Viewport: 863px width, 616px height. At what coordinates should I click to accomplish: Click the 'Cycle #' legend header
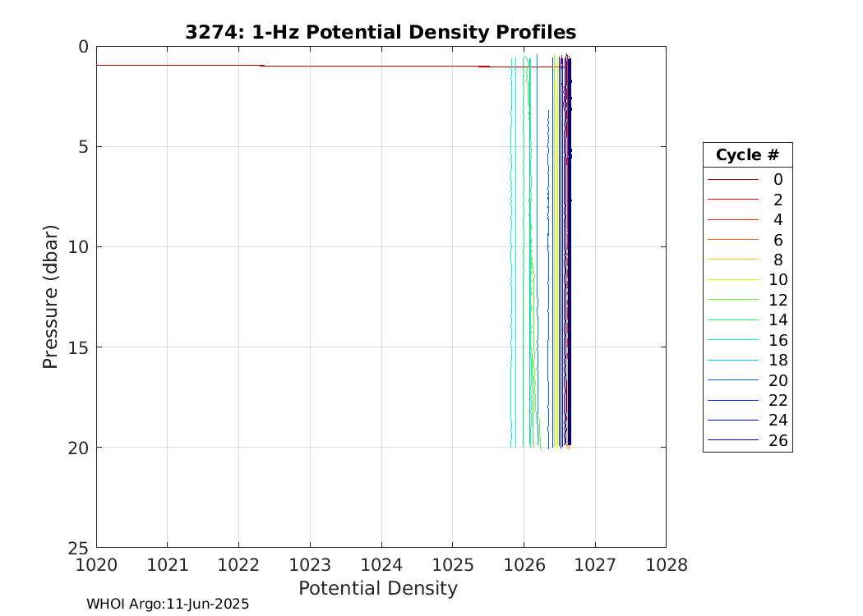click(747, 155)
